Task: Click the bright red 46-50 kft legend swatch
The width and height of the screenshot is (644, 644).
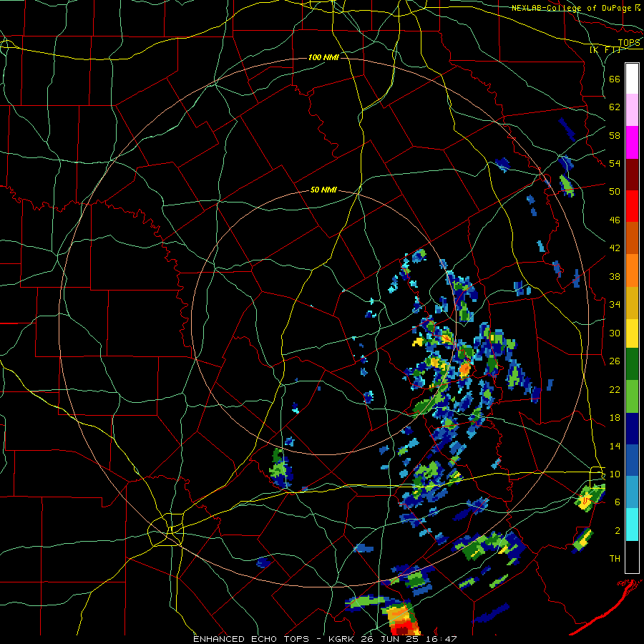Action: click(632, 206)
